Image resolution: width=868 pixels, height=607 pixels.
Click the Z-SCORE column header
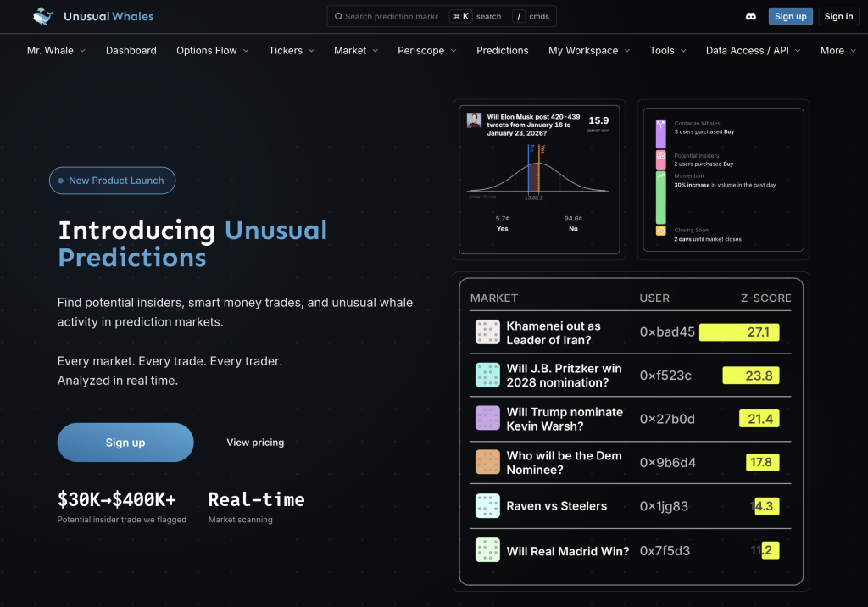[x=765, y=298]
